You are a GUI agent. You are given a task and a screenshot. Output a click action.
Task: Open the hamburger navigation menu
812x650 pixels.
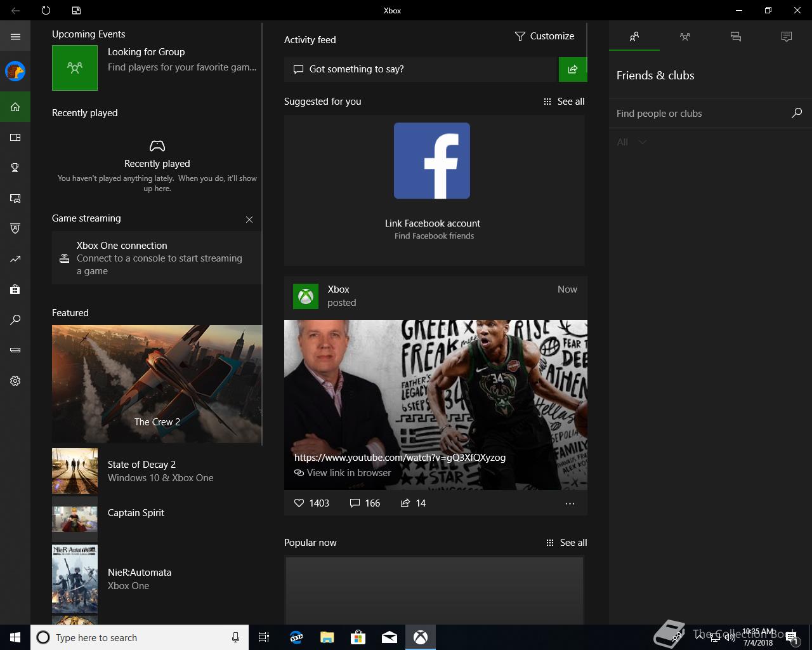click(x=15, y=37)
